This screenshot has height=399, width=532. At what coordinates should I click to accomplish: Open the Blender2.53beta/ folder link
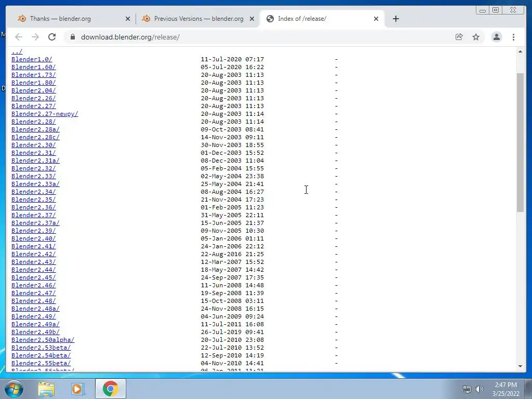(x=41, y=348)
